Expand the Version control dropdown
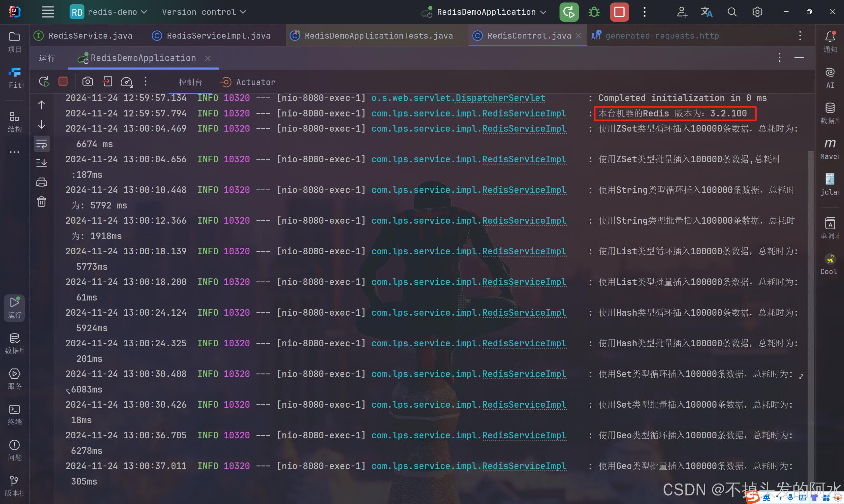The width and height of the screenshot is (844, 504). click(204, 12)
